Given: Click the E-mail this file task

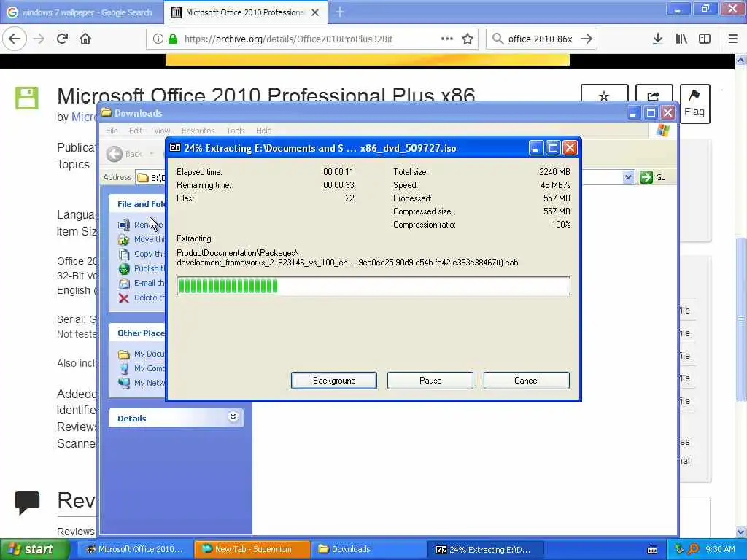Looking at the screenshot, I should [149, 283].
